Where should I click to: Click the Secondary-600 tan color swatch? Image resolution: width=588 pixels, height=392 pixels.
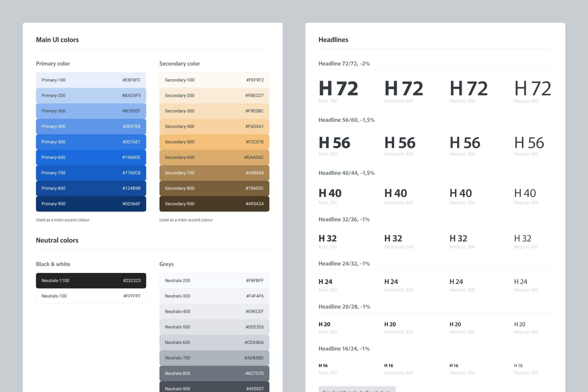[x=214, y=157]
